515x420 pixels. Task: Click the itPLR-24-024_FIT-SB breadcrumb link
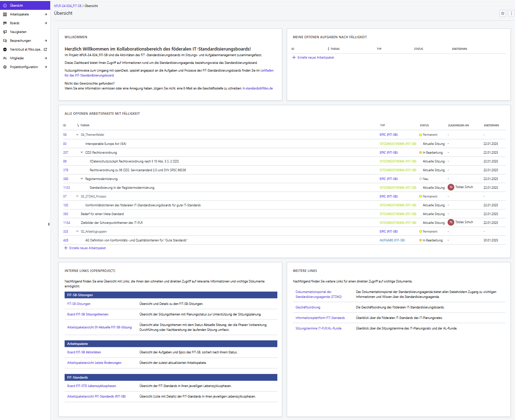point(67,6)
